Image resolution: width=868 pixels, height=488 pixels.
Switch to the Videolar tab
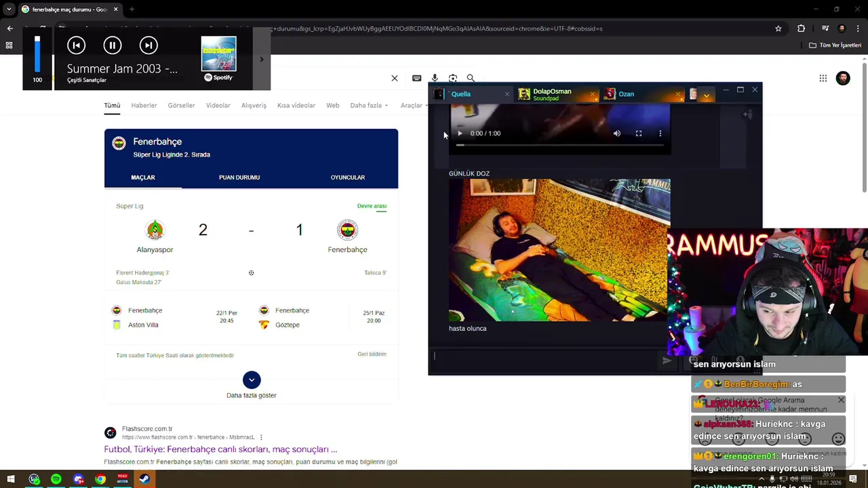pyautogui.click(x=218, y=105)
